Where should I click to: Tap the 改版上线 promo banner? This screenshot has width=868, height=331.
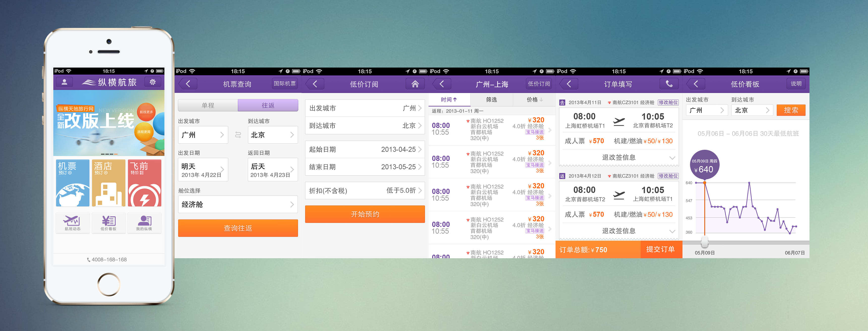click(x=109, y=123)
